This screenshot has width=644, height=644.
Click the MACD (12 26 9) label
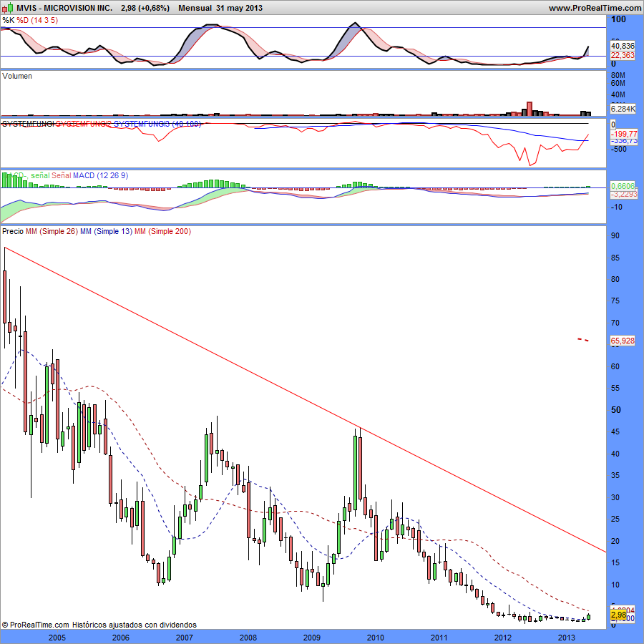101,175
